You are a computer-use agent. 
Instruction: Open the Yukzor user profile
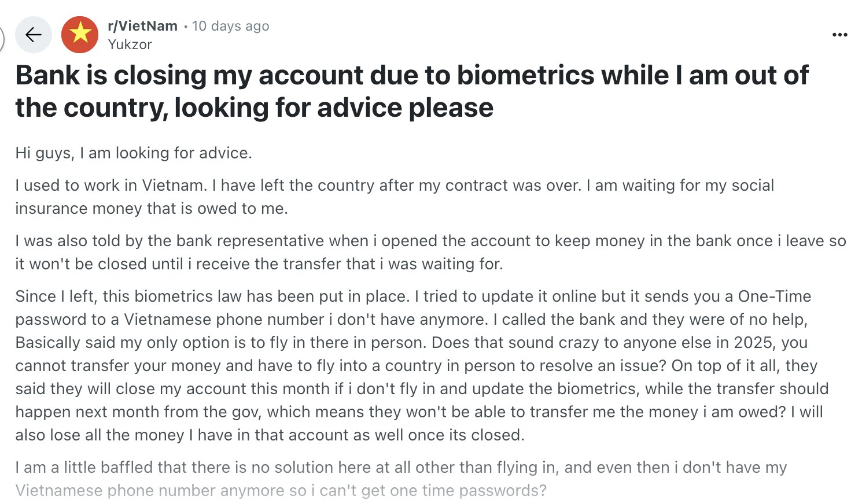130,45
